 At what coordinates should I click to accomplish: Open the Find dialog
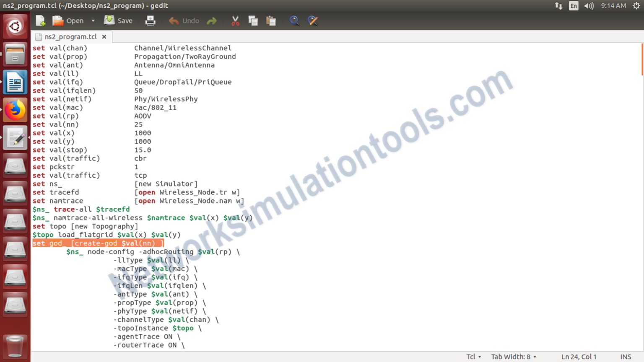point(294,21)
